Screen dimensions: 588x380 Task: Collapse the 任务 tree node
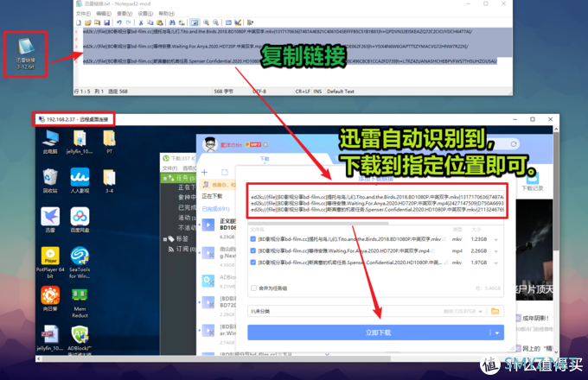point(165,178)
